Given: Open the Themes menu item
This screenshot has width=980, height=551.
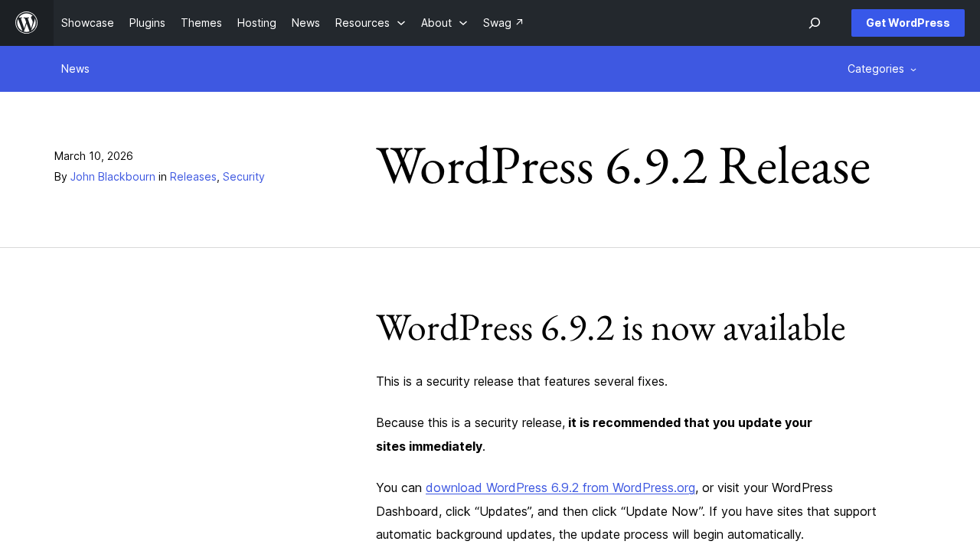Looking at the screenshot, I should tap(201, 23).
